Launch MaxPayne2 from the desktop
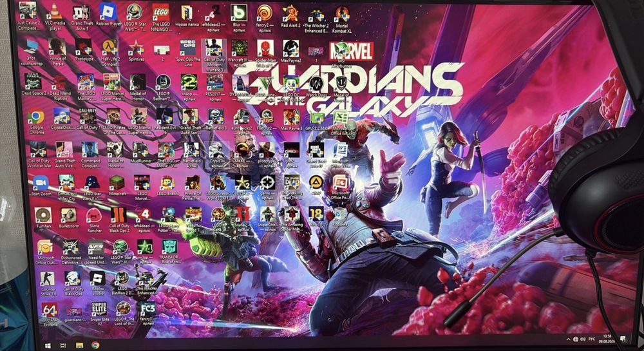 [292, 52]
